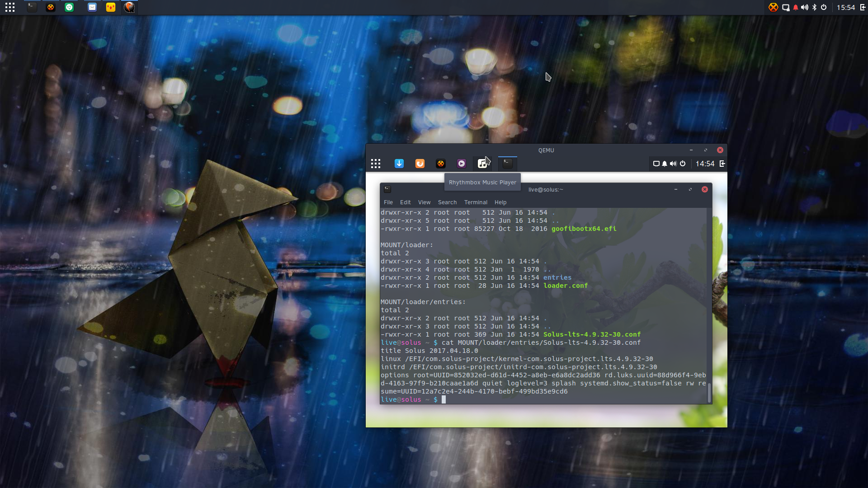This screenshot has width=868, height=488.
Task: Click the 'MOUNT/loader:' heading in terminal
Action: click(x=407, y=245)
